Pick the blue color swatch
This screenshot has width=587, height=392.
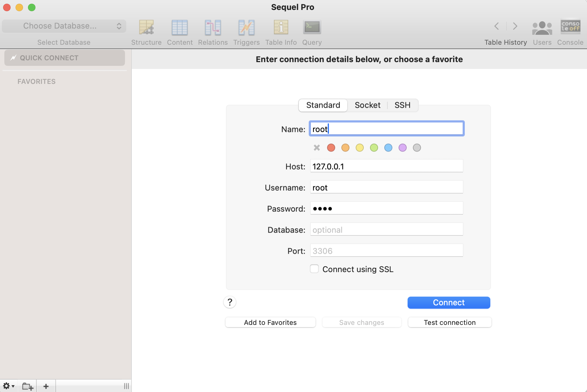tap(388, 148)
